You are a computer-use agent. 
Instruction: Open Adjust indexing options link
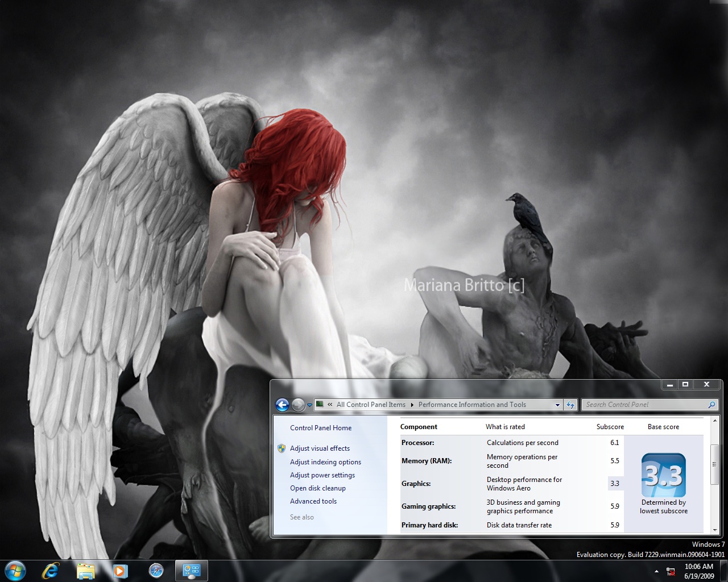pos(325,462)
